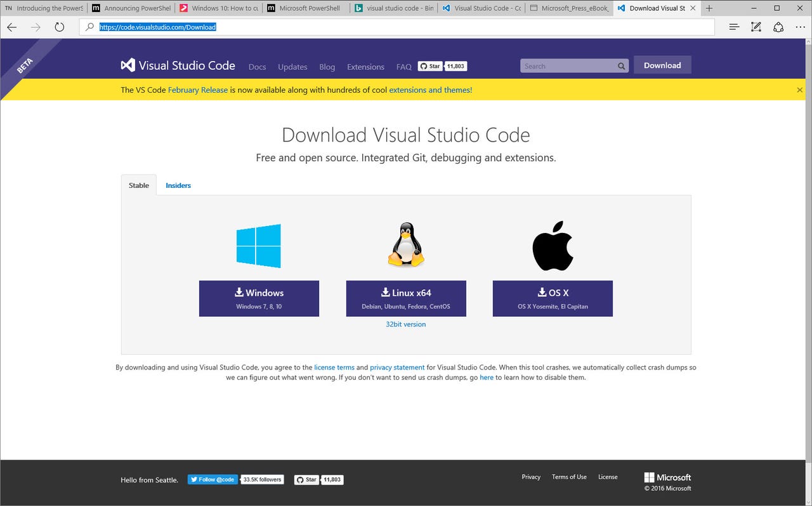Click the Twitter bird on Follow @code badge

(x=193, y=479)
